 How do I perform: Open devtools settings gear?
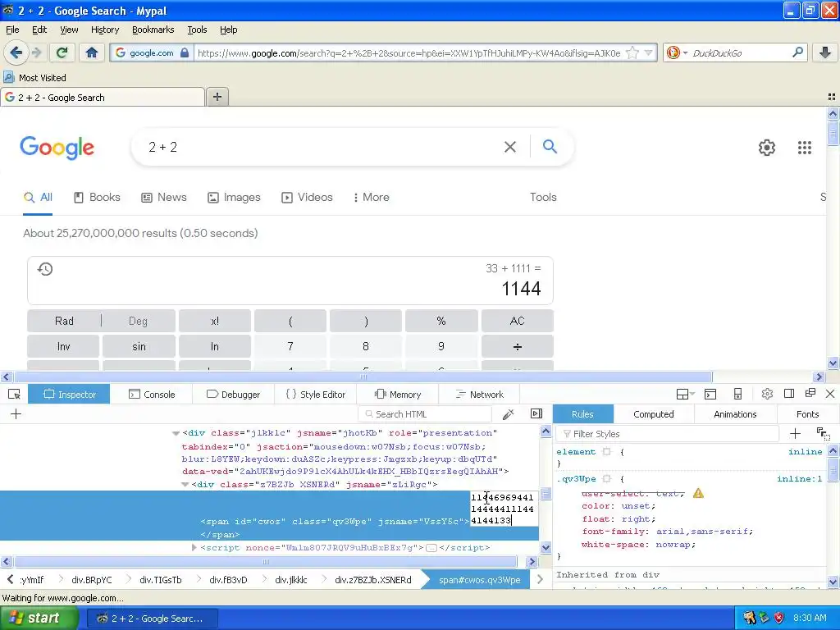click(x=767, y=394)
